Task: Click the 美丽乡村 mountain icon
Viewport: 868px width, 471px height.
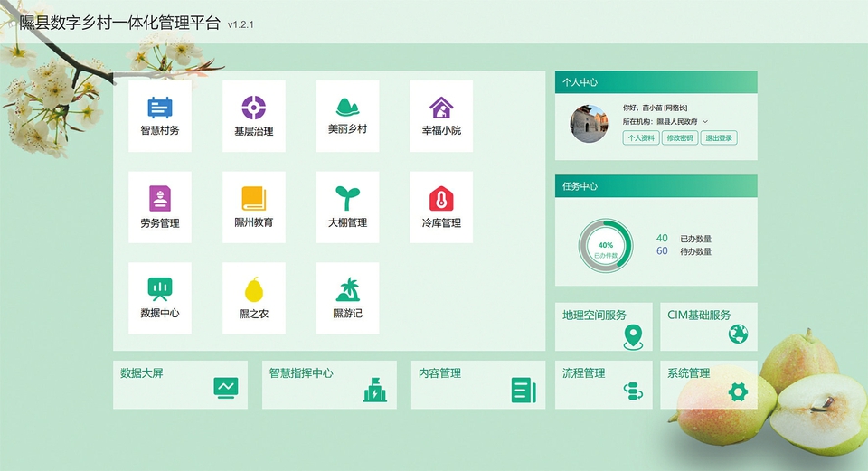Action: [x=347, y=108]
